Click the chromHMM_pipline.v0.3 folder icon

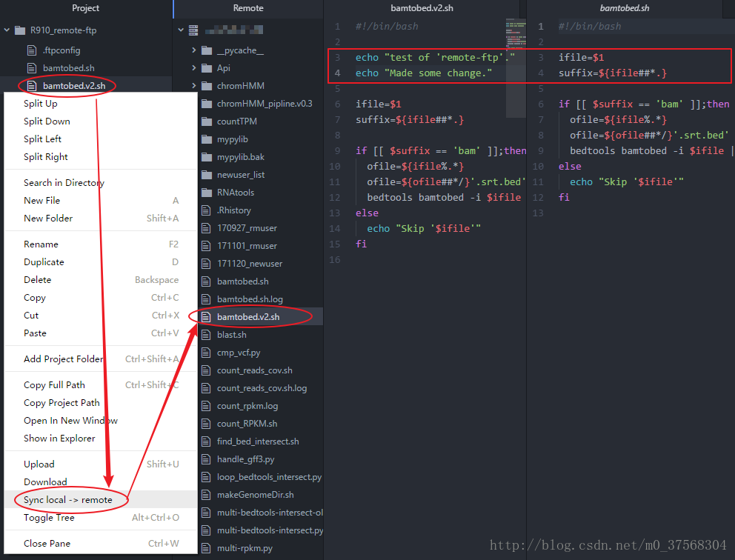[207, 104]
